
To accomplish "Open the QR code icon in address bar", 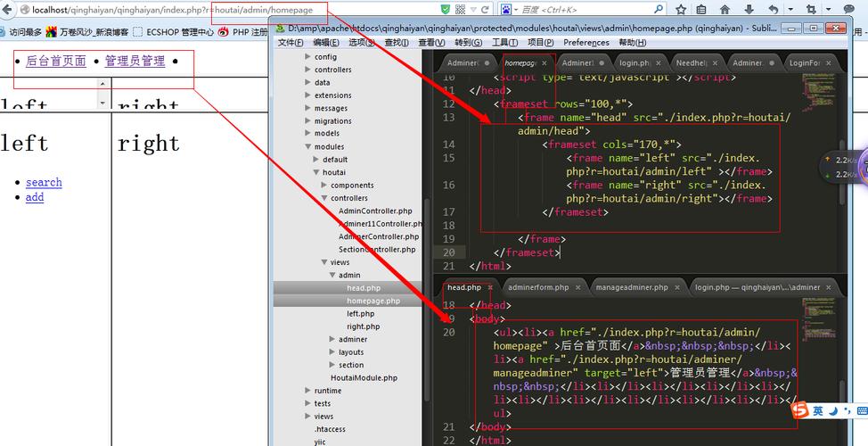I will coord(460,10).
